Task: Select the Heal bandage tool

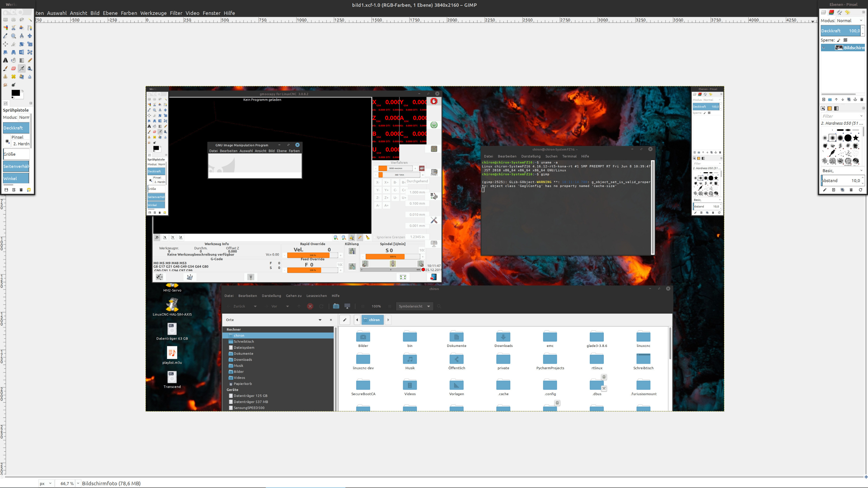Action: (x=14, y=76)
